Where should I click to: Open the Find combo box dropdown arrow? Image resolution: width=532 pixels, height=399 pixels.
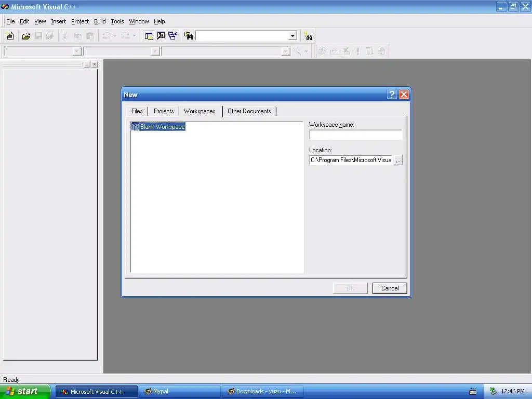click(292, 36)
